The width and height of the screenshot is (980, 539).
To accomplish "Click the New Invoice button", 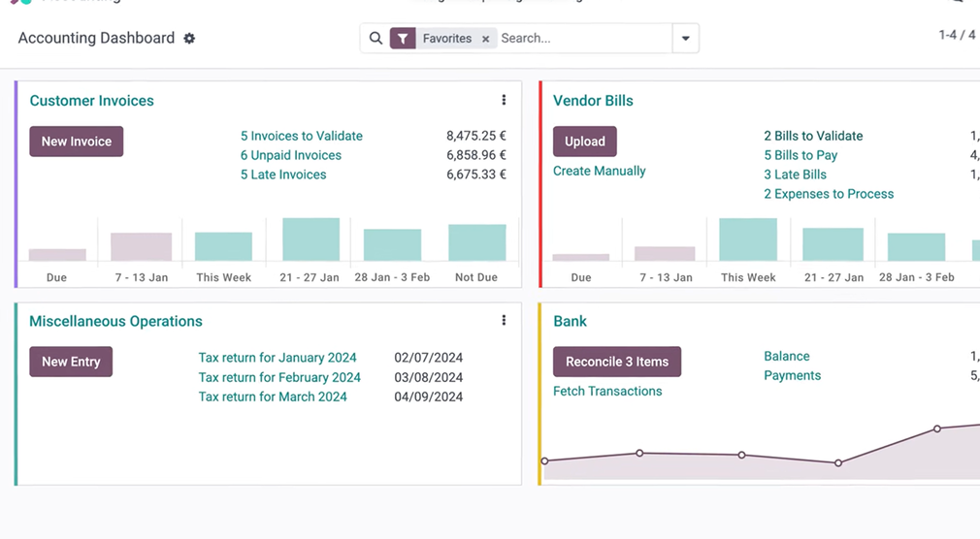I will tap(77, 142).
